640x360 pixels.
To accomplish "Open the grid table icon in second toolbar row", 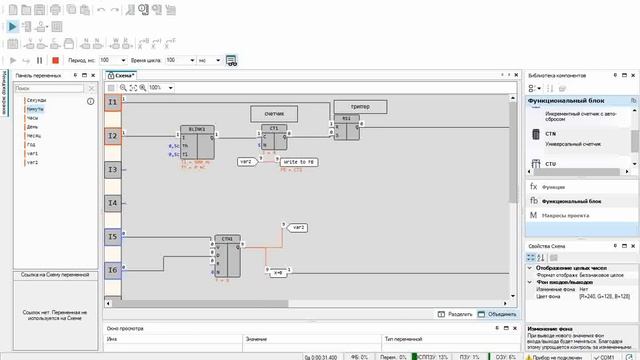I will click(x=57, y=27).
